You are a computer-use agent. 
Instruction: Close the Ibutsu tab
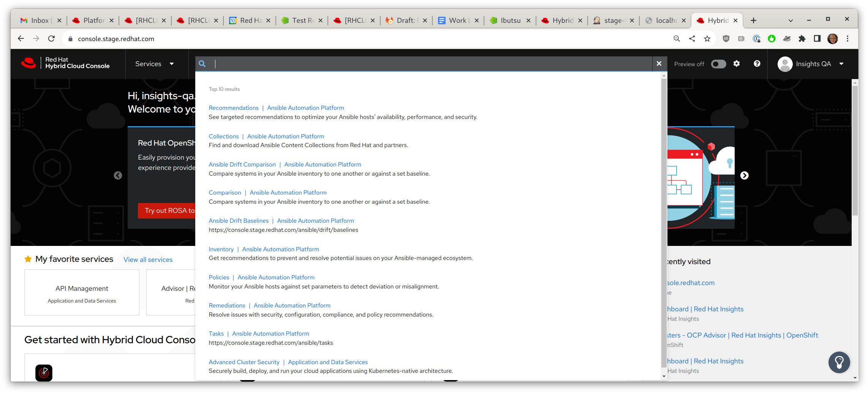(x=528, y=20)
